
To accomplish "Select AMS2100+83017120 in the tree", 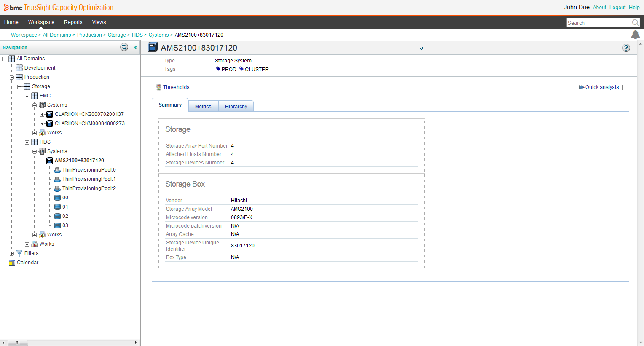I will pyautogui.click(x=79, y=161).
